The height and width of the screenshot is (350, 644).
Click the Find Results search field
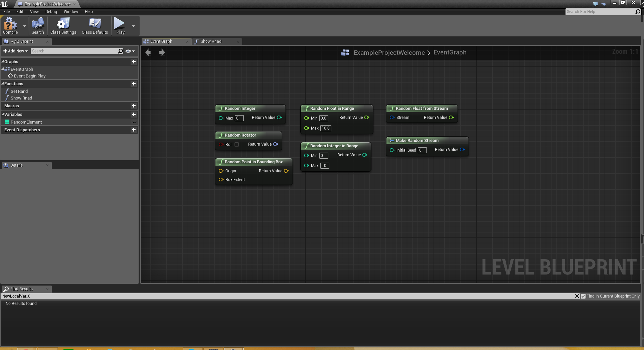287,296
